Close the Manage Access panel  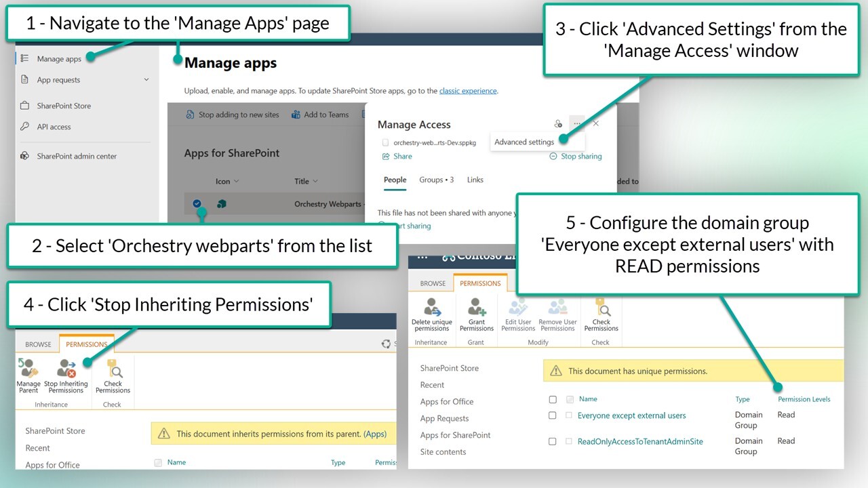coord(596,124)
